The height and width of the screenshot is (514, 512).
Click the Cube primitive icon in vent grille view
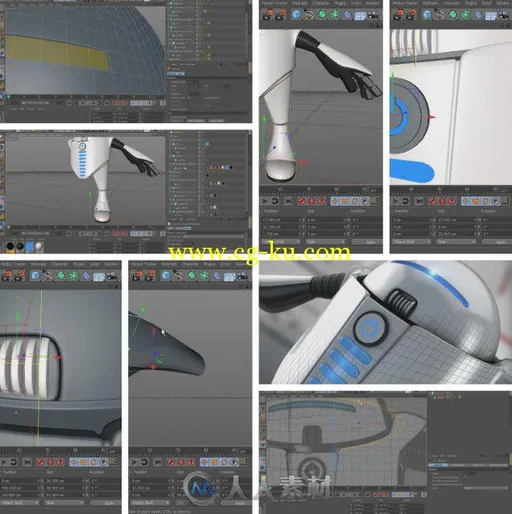[35, 275]
